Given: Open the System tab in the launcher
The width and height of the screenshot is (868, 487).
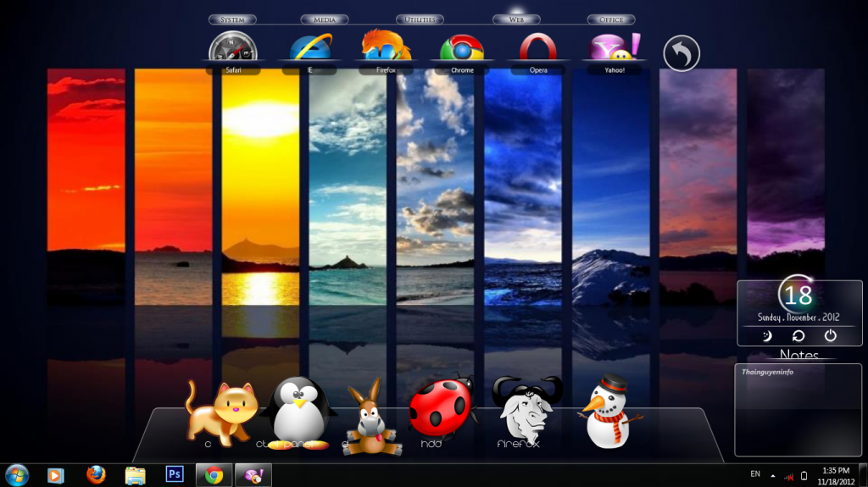Looking at the screenshot, I should click(x=232, y=19).
